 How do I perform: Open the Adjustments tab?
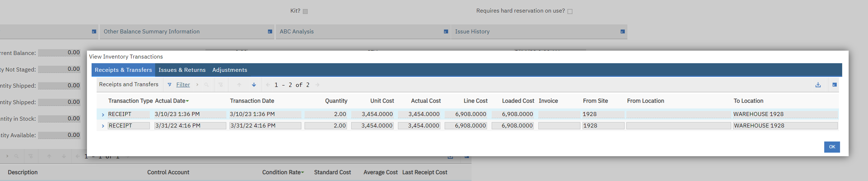pyautogui.click(x=229, y=70)
